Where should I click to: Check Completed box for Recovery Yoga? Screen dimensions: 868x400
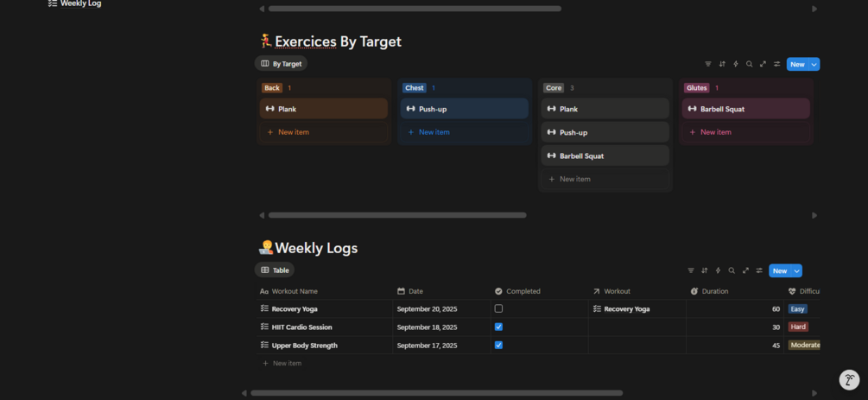(498, 308)
